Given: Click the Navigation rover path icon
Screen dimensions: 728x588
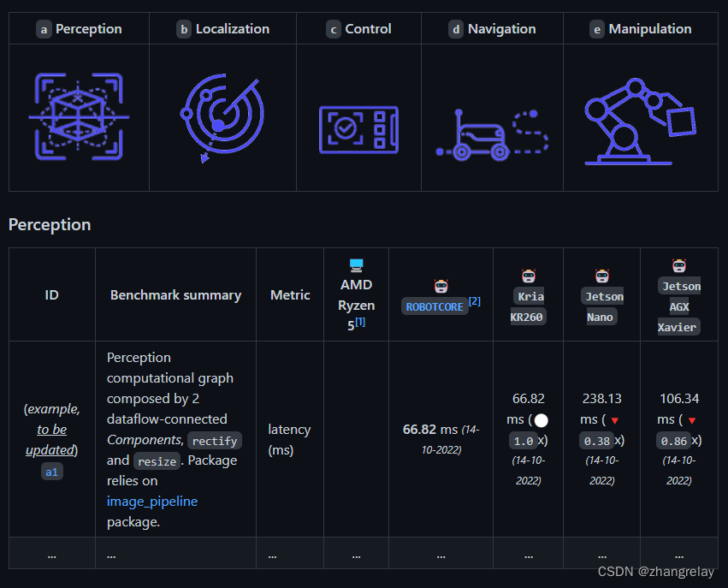Looking at the screenshot, I should pos(492,135).
